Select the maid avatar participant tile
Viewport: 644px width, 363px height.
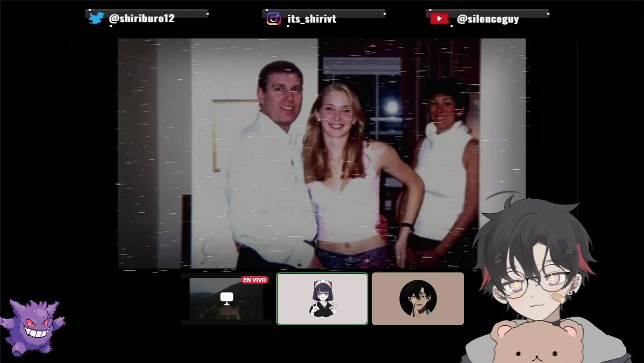(322, 298)
